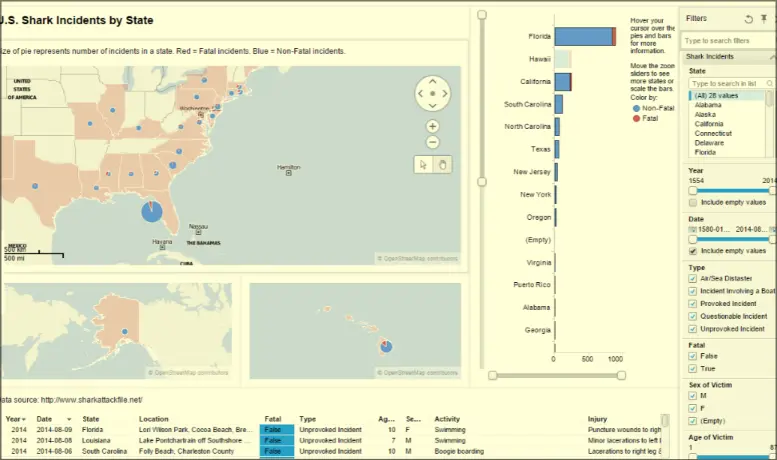Select the pointer selection tool on map

(x=423, y=165)
